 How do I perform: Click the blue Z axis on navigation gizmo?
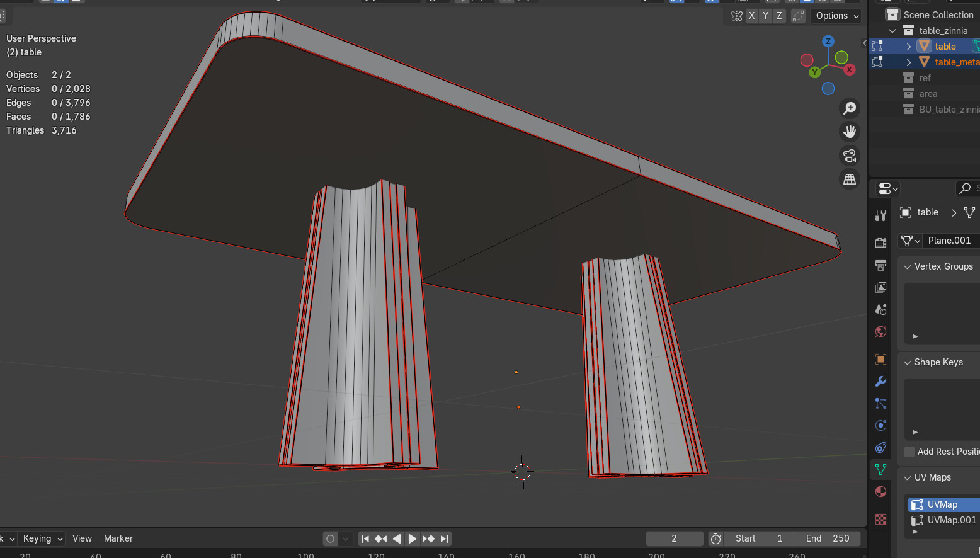[x=828, y=42]
